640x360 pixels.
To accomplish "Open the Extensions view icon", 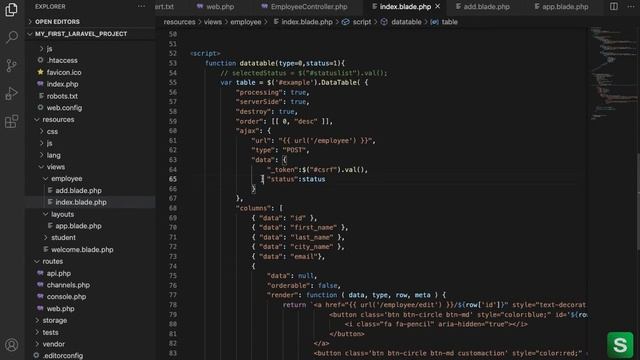I will 11,121.
